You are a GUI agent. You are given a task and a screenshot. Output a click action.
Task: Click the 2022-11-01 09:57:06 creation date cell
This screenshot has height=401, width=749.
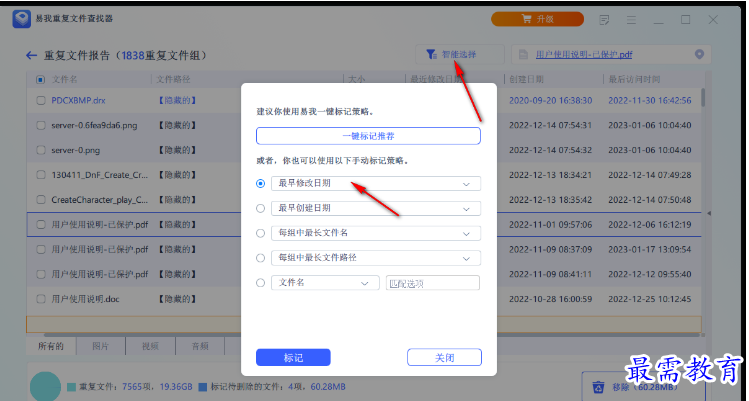550,225
